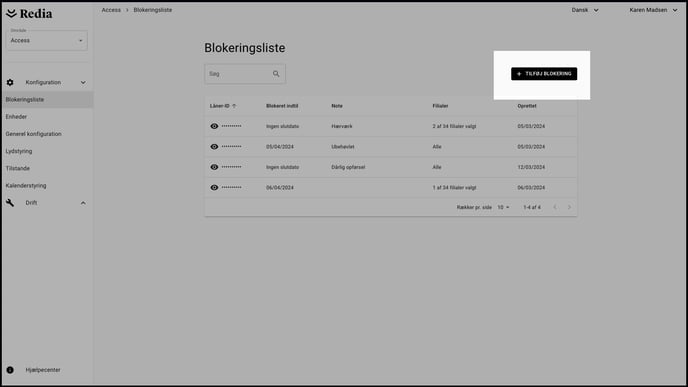The width and height of the screenshot is (688, 387).
Task: Reveal Låner-ID in the Hærværk row
Action: point(214,126)
